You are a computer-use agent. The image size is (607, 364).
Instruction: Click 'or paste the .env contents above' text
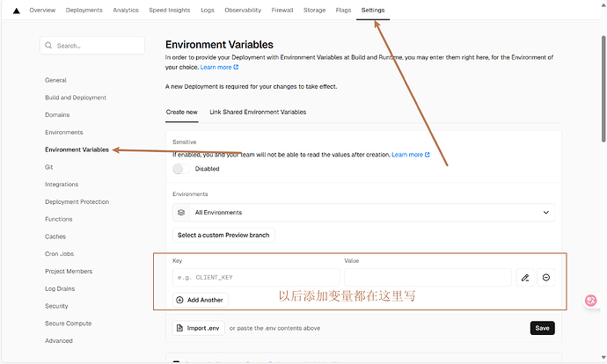(274, 329)
